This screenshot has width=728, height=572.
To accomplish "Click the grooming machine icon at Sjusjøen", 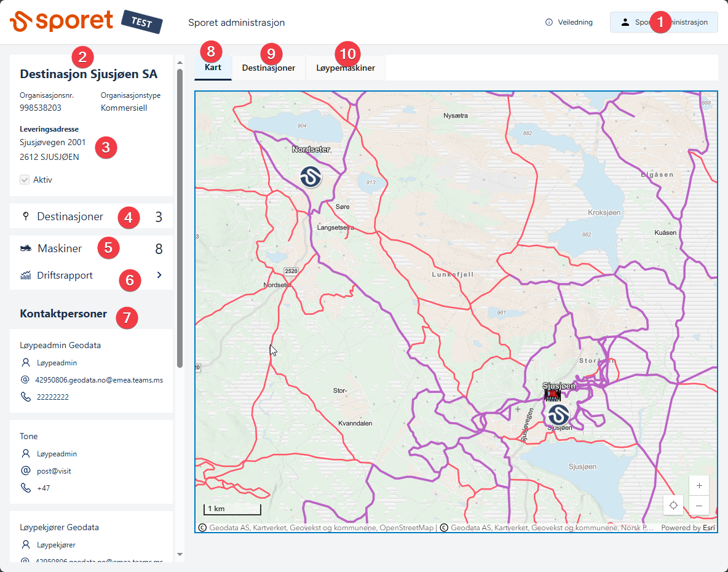I will [x=552, y=395].
